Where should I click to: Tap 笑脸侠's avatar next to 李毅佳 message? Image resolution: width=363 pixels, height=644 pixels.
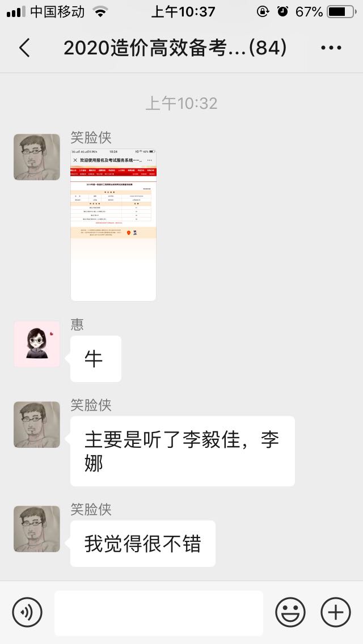point(37,424)
